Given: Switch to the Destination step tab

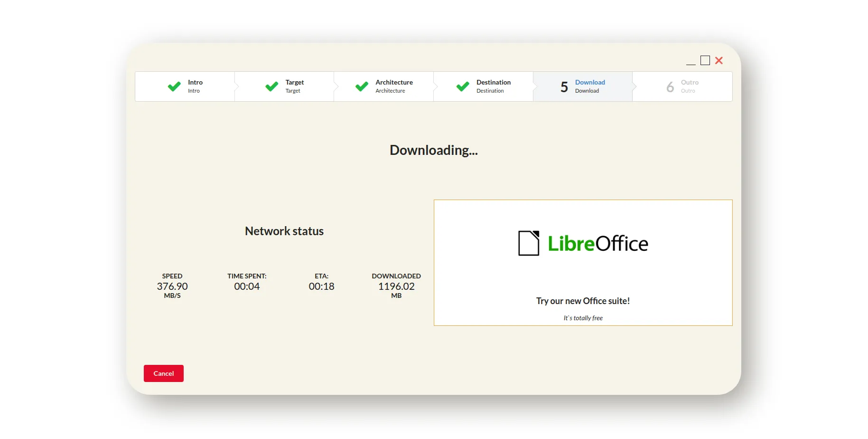Looking at the screenshot, I should [484, 86].
